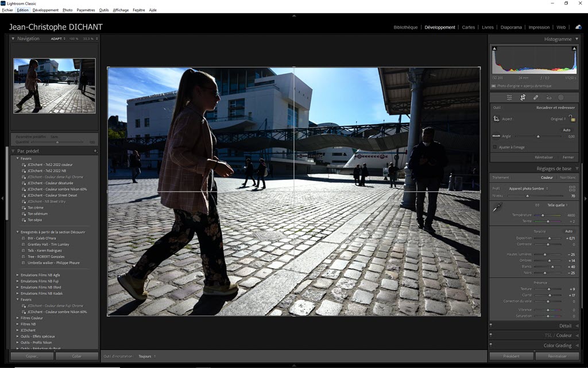
Task: Apply preset JCDichant - 7x52 2022 couleur
Action: coord(50,164)
